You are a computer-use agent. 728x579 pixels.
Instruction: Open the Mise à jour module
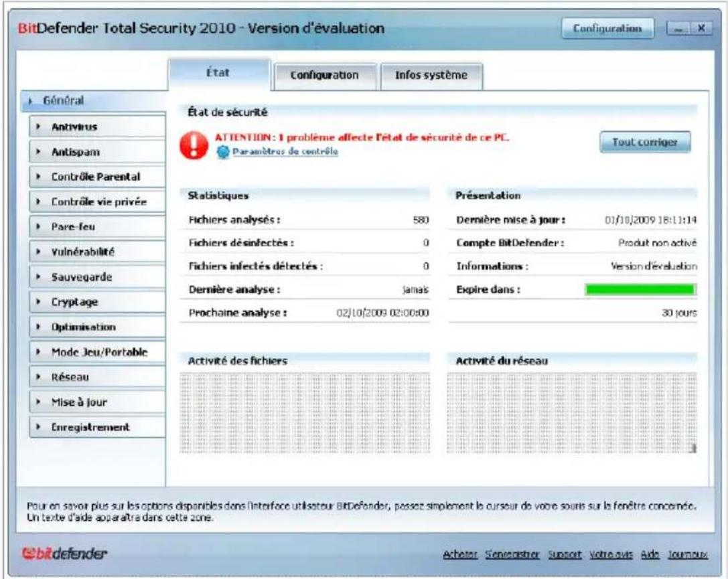[x=97, y=402]
